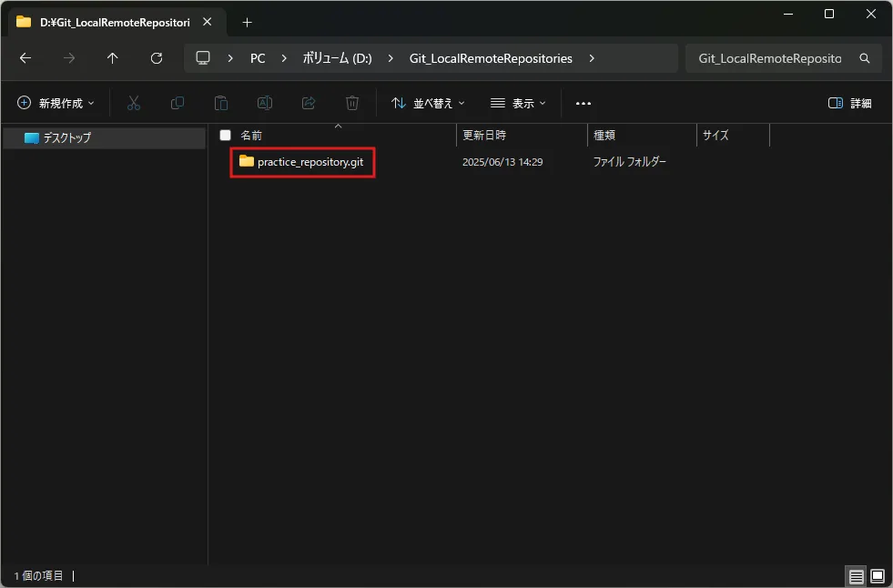Toggle the 詳細 details pane
This screenshot has height=588, width=893.
[849, 103]
